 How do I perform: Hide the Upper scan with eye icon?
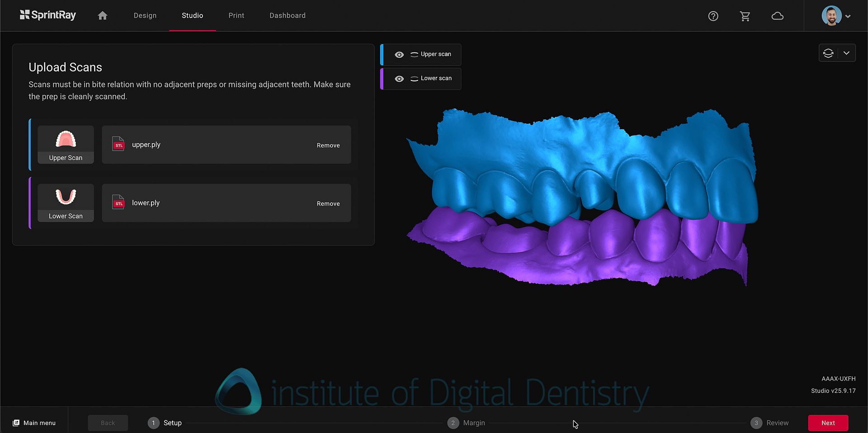399,55
